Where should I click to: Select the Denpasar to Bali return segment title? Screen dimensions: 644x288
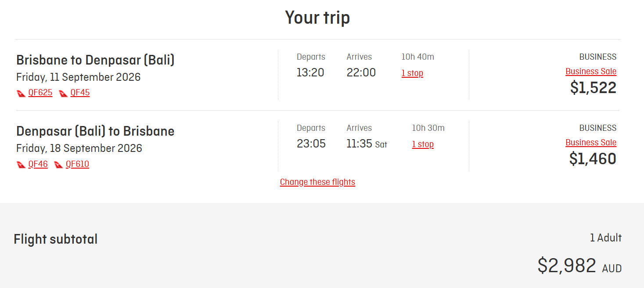tap(95, 131)
